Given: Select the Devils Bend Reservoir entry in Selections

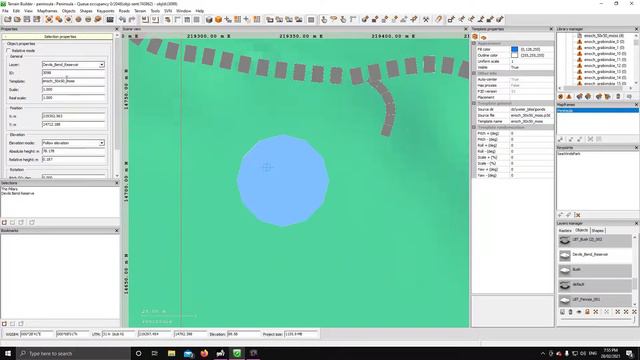Looking at the screenshot, I should (x=18, y=193).
